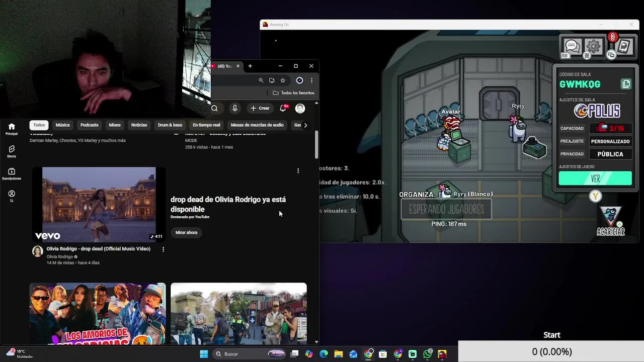
Task: Copy the room code GWMKQG
Action: 626,84
